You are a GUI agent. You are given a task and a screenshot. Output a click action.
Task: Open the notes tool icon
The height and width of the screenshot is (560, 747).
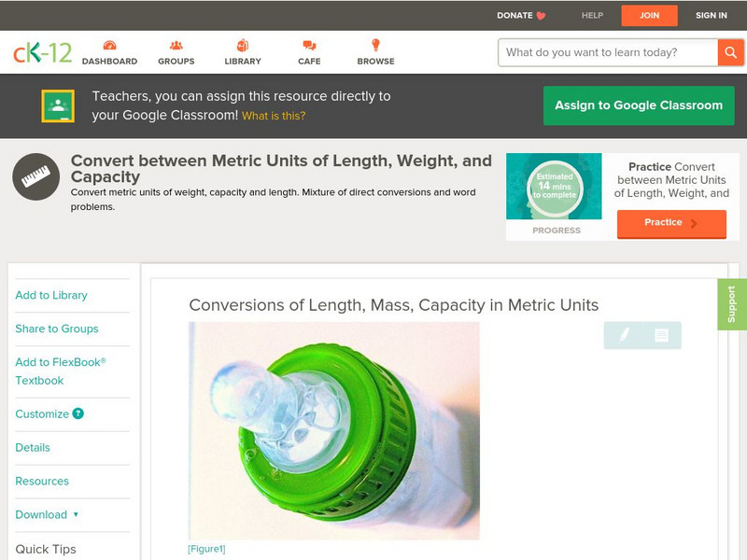point(661,335)
